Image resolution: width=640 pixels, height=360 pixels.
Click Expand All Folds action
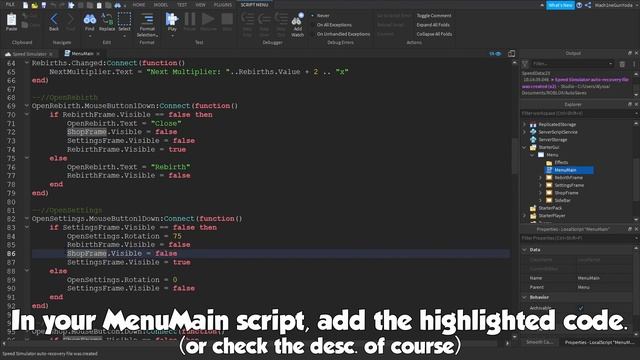click(x=433, y=25)
